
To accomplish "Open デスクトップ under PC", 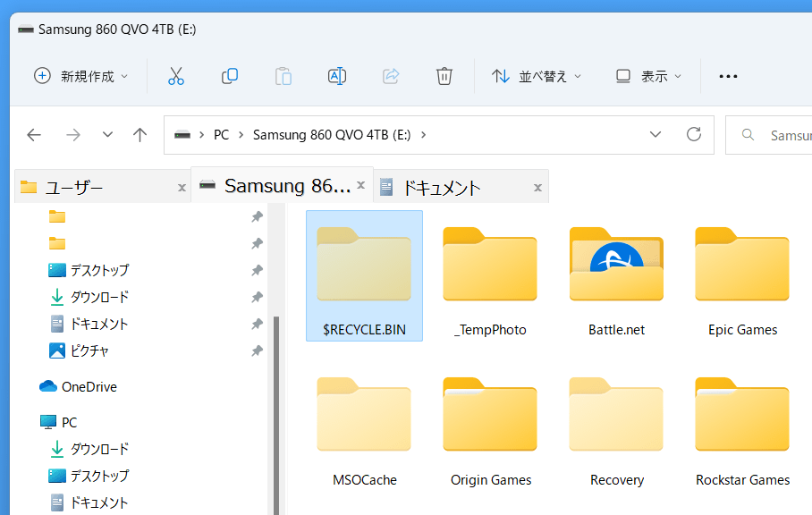I will pyautogui.click(x=88, y=476).
